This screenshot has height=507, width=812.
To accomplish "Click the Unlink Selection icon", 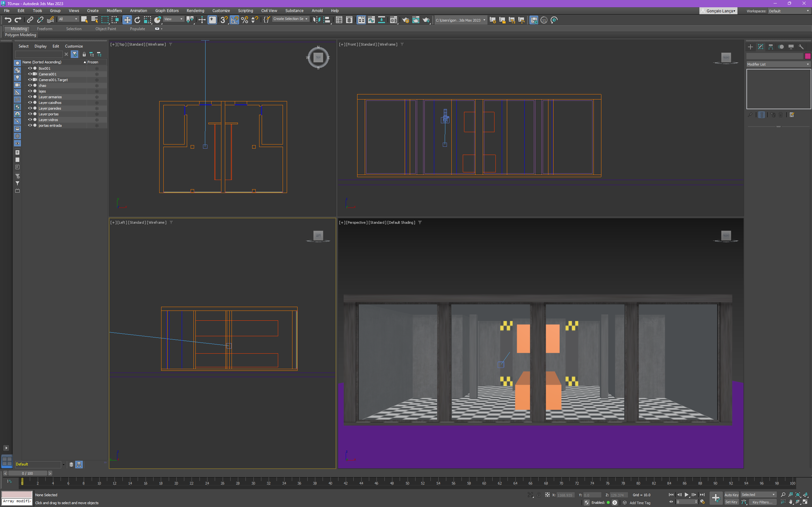I will [40, 20].
